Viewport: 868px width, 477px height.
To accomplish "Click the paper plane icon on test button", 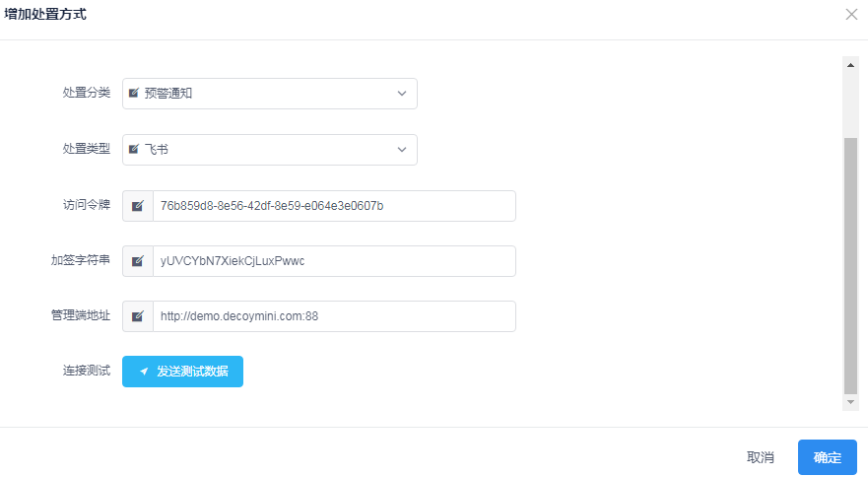I will point(144,372).
